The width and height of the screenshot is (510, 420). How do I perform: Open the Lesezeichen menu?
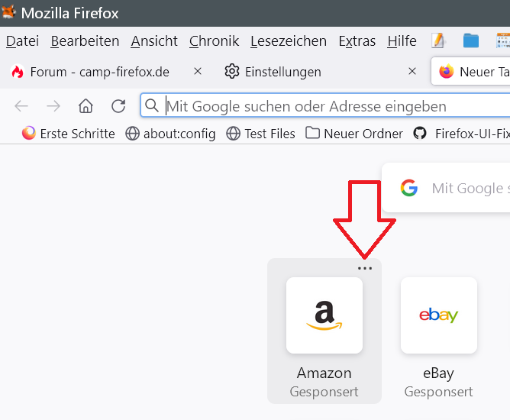point(289,41)
